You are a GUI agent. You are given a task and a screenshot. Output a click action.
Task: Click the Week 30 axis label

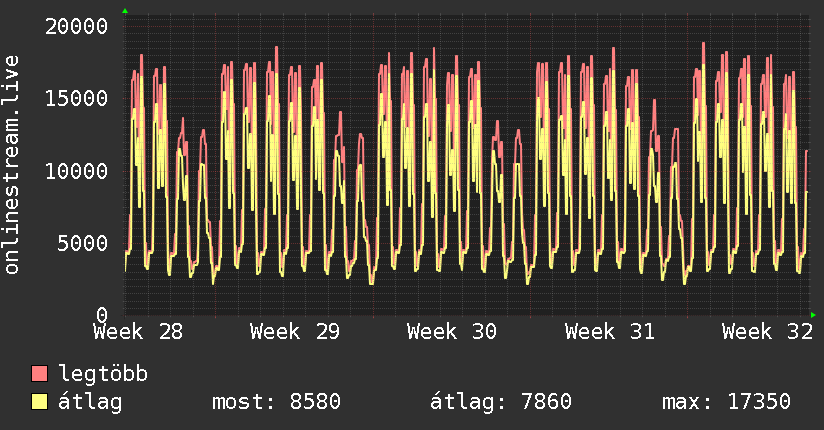(x=451, y=332)
